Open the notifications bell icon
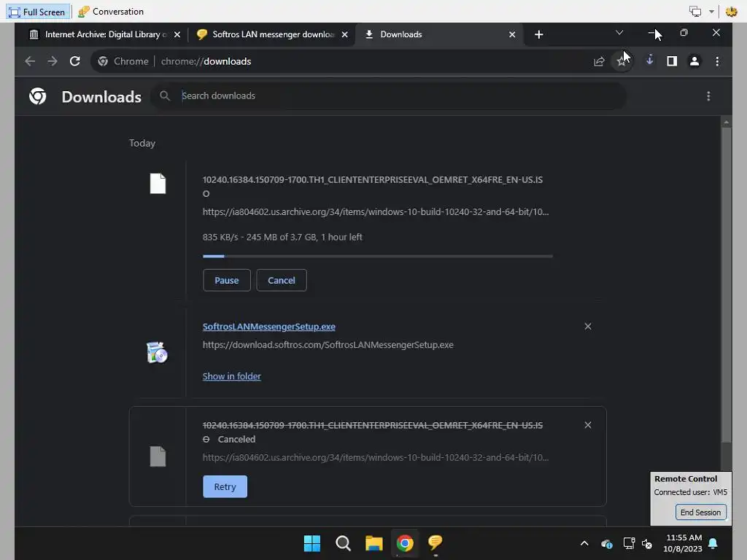This screenshot has width=747, height=560. (x=713, y=543)
